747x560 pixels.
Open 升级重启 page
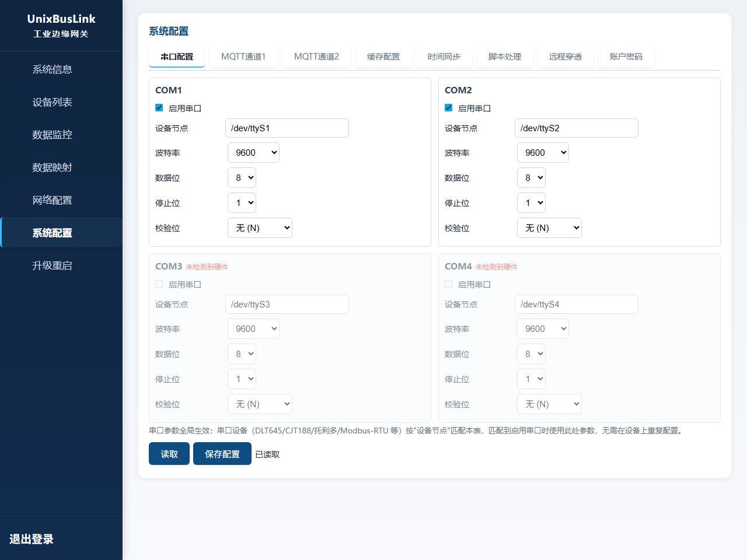(61, 265)
